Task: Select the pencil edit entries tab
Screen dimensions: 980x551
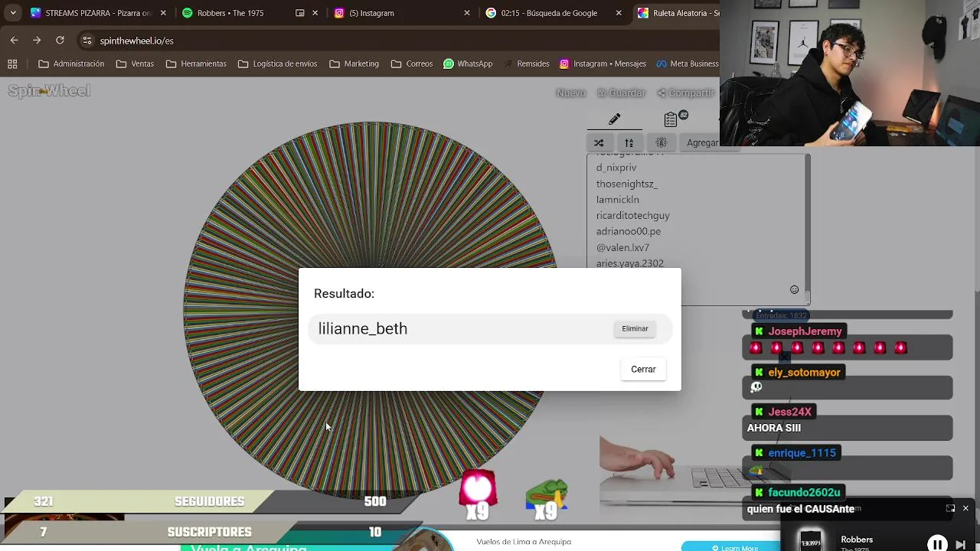Action: (x=614, y=119)
